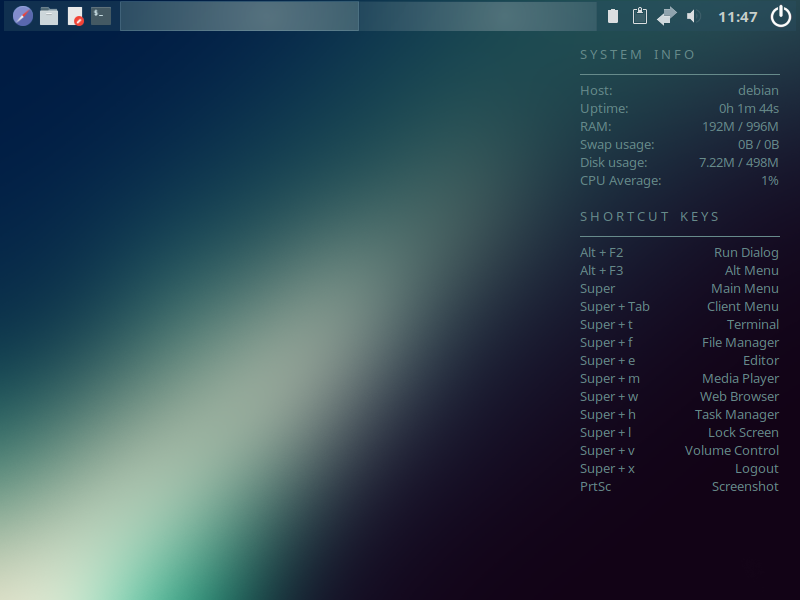This screenshot has height=600, width=800.
Task: Click the Host debian info line
Action: pyautogui.click(x=679, y=91)
